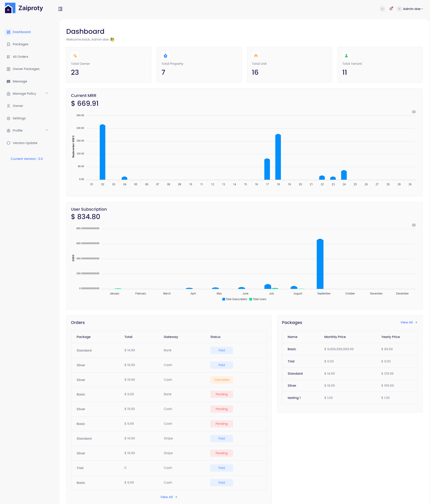
Task: Click the $ 199.99 yearly price
Action: (387, 386)
